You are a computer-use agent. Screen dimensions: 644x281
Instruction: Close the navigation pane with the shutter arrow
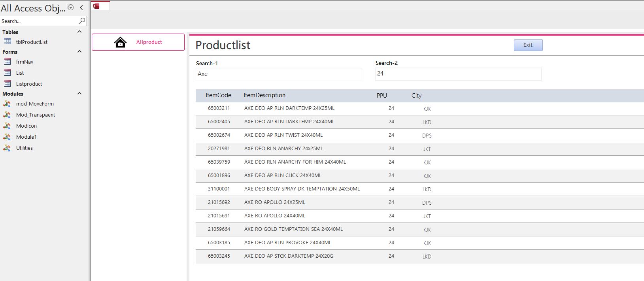point(81,8)
